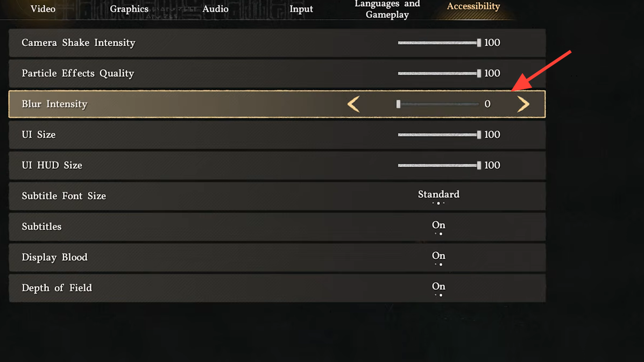Click the Particle Effects Quality slider handle
The image size is (644, 362).
coord(479,73)
